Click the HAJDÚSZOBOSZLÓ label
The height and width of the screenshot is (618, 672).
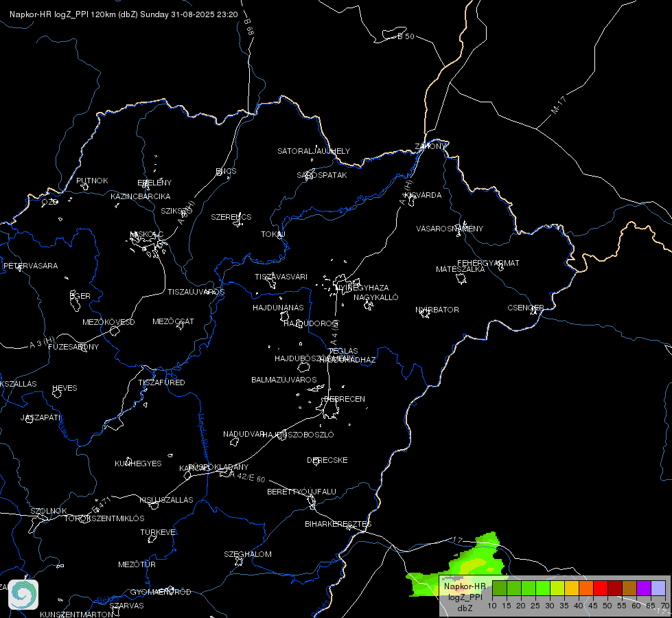299,435
